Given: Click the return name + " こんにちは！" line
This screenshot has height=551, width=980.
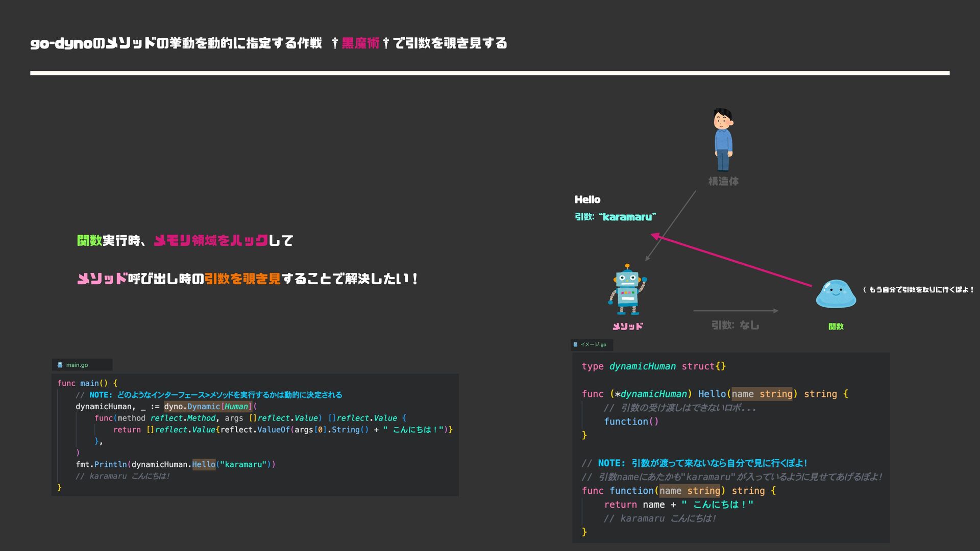Looking at the screenshot, I should (x=679, y=505).
